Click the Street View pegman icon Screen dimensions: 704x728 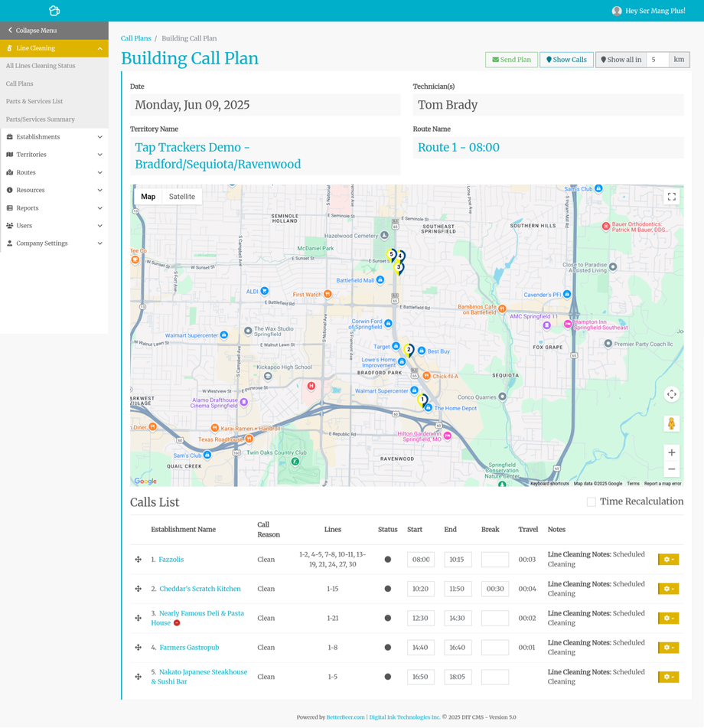tap(671, 423)
